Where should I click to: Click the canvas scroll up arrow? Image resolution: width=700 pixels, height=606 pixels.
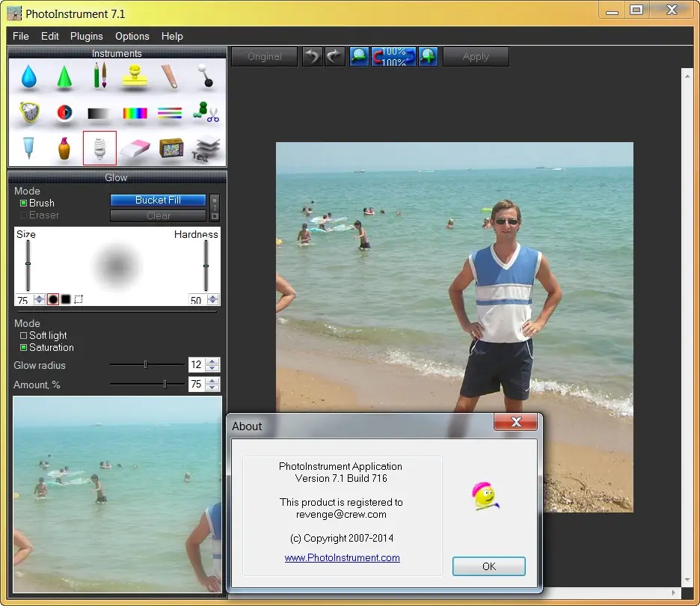pos(687,76)
